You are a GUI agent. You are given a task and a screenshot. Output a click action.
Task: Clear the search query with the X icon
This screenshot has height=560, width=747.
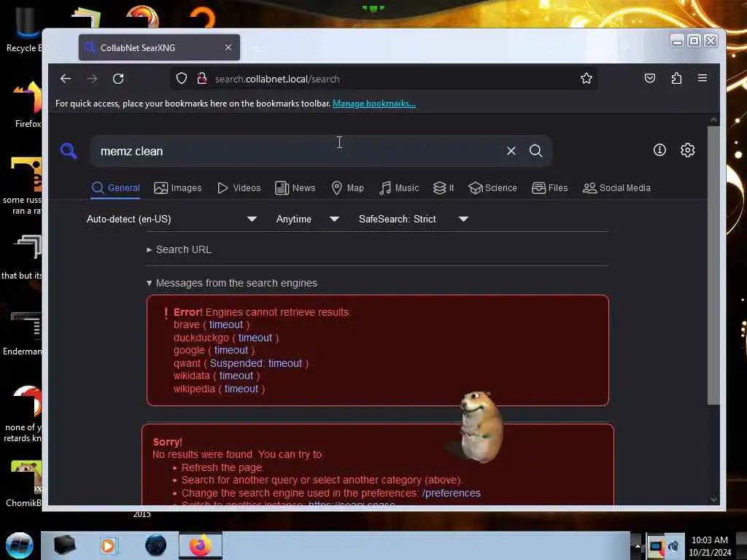[x=511, y=151]
